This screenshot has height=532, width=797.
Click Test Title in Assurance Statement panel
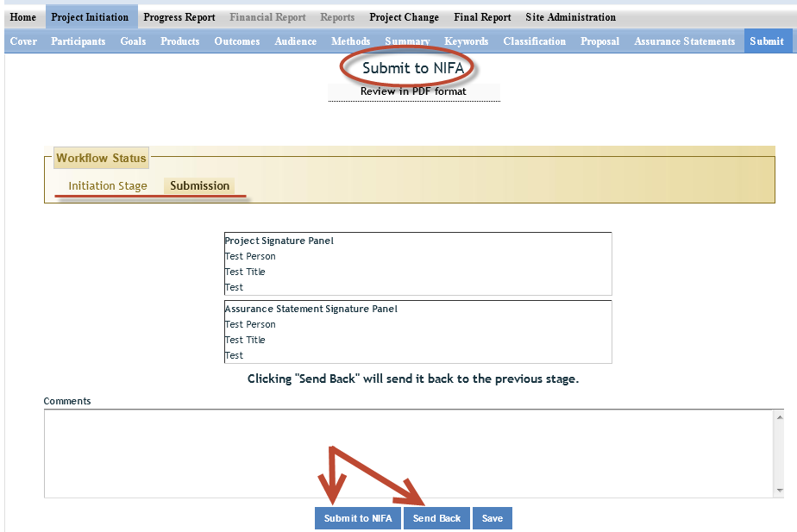click(245, 340)
